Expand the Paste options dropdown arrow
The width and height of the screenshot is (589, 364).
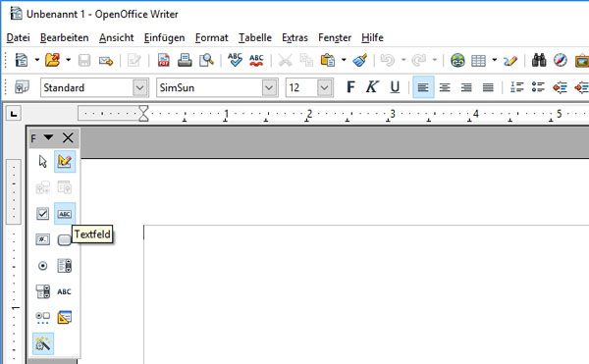344,60
